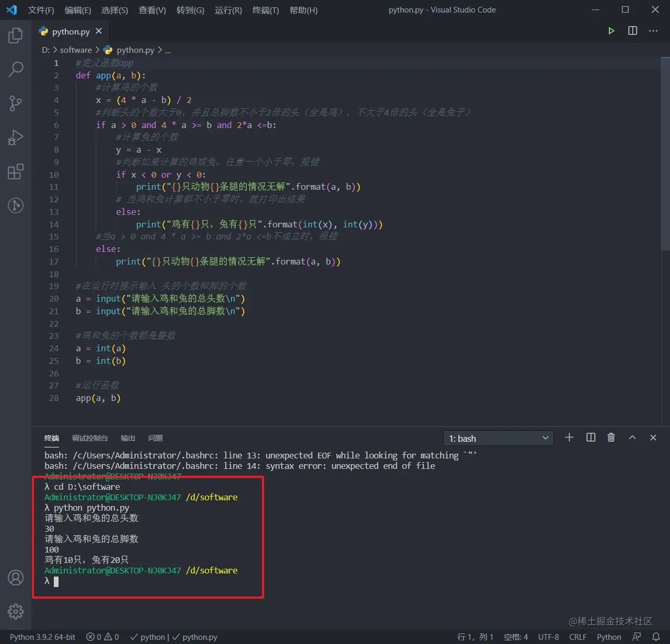Open the Explorer view in activity bar
The width and height of the screenshot is (670, 644).
click(x=16, y=36)
